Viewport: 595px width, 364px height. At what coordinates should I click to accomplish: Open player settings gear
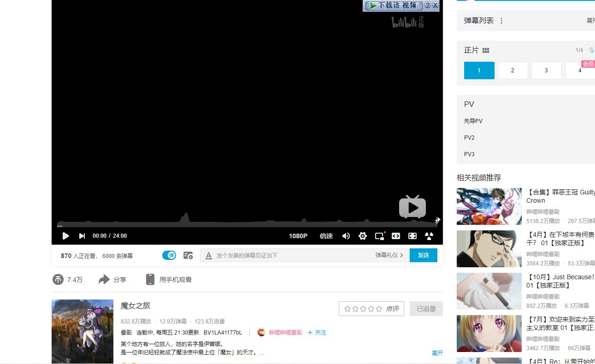coord(363,236)
